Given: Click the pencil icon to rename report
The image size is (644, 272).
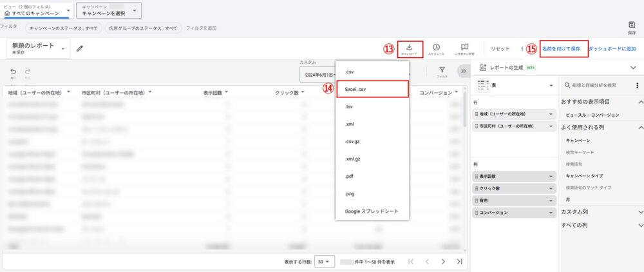Looking at the screenshot, I should (80, 48).
